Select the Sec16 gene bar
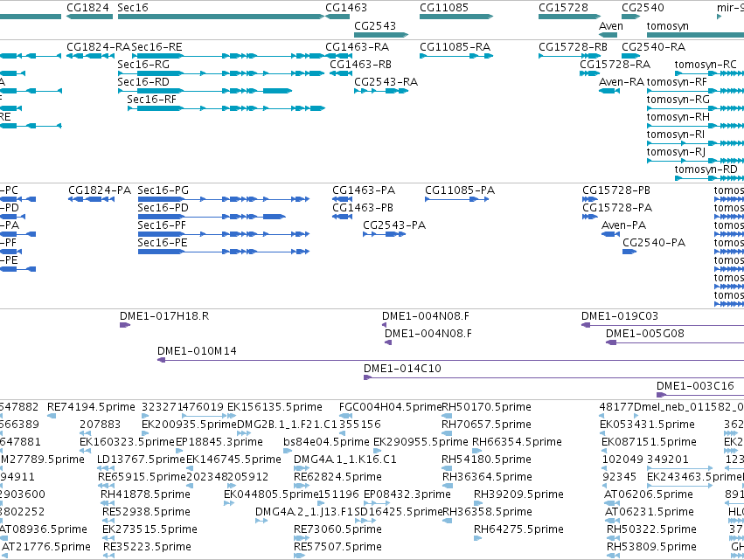The image size is (744, 560). (220, 17)
